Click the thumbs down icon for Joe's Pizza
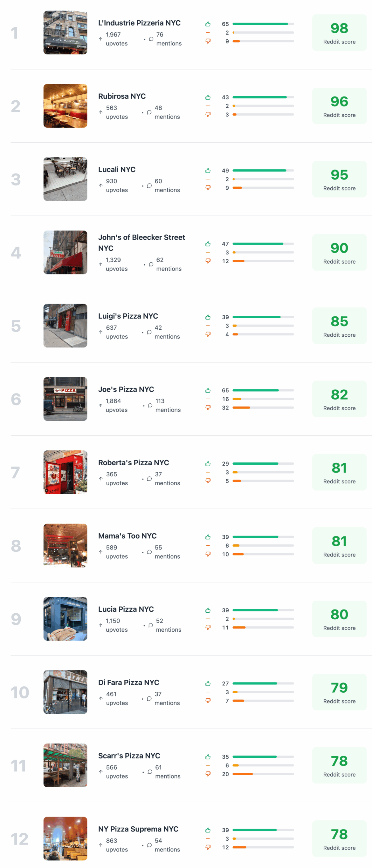372x868 pixels. (x=208, y=407)
